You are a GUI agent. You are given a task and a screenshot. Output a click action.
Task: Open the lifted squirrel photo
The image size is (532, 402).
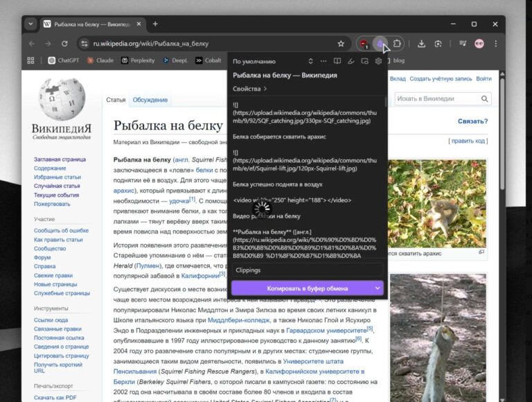(438, 338)
